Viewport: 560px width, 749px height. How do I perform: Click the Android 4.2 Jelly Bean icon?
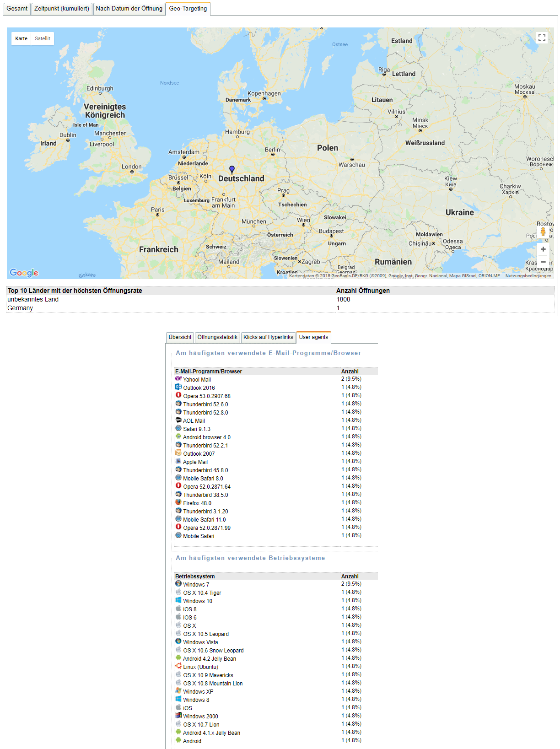(178, 658)
